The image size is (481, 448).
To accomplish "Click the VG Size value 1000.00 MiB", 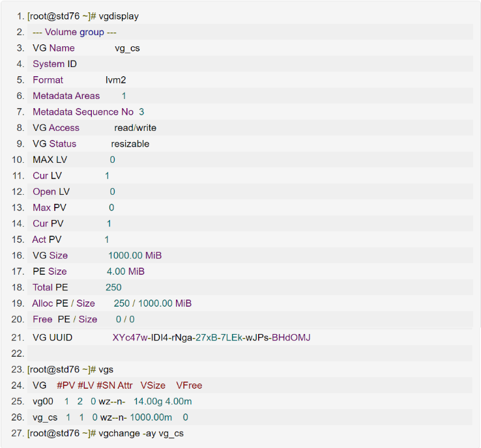I will click(135, 255).
